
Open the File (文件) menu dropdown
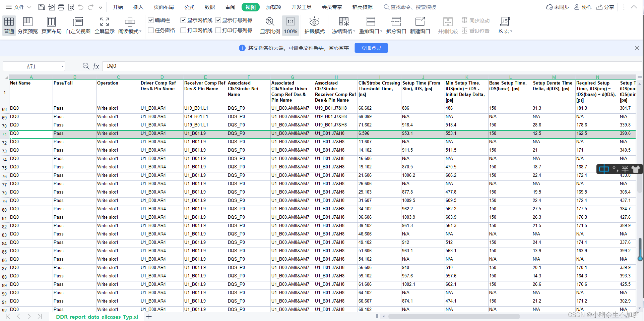coord(19,7)
